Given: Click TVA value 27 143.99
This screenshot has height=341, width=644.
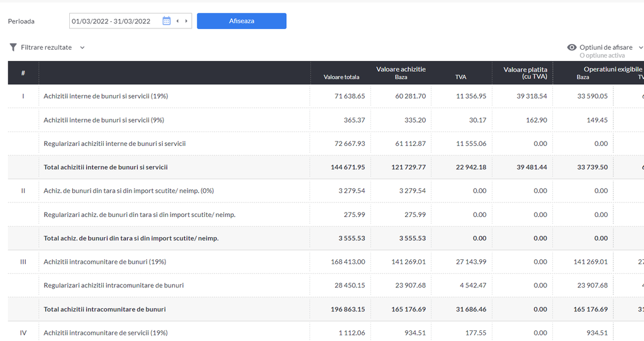Looking at the screenshot, I should click(471, 262).
